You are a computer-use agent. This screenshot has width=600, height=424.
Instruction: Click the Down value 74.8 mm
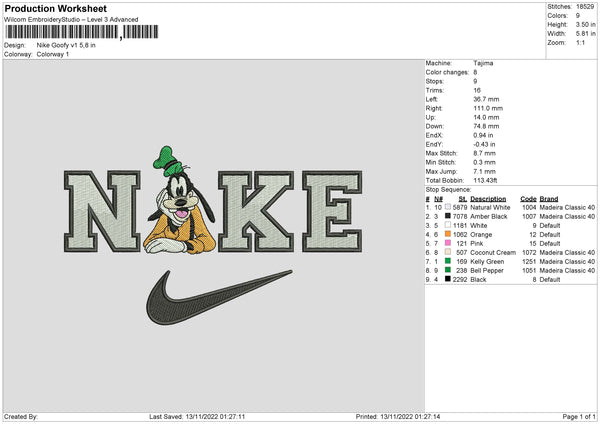pyautogui.click(x=486, y=126)
